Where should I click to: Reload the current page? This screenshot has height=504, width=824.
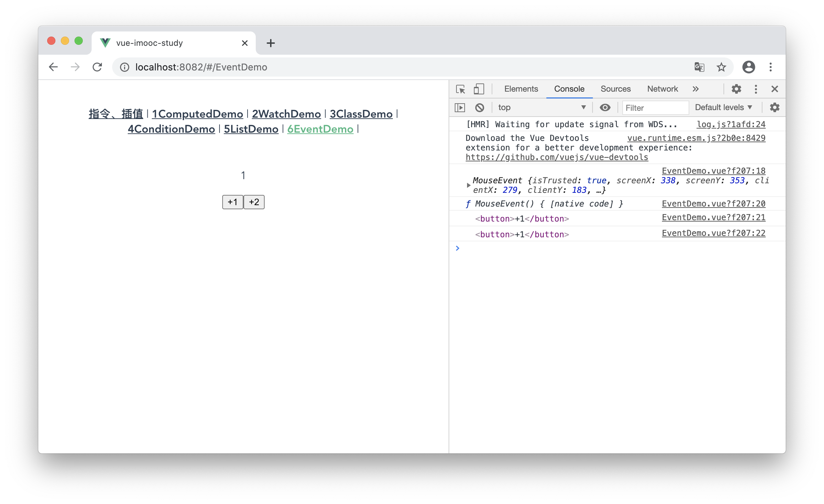pyautogui.click(x=97, y=67)
